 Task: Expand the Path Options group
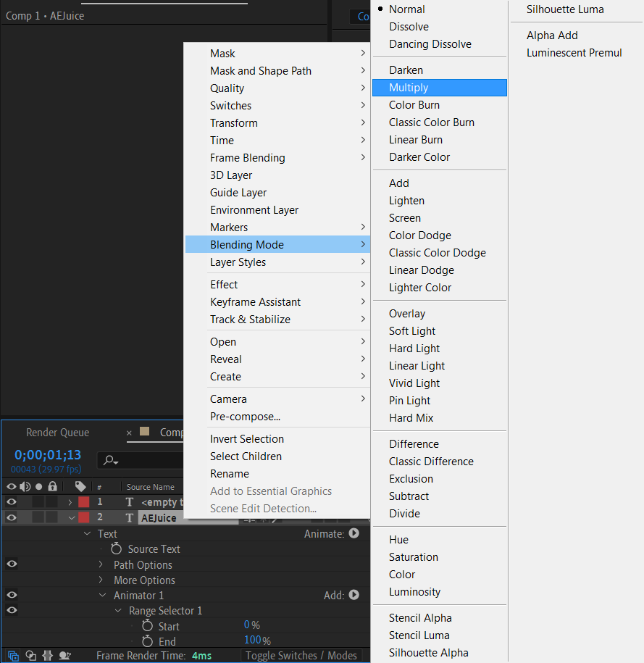(101, 564)
